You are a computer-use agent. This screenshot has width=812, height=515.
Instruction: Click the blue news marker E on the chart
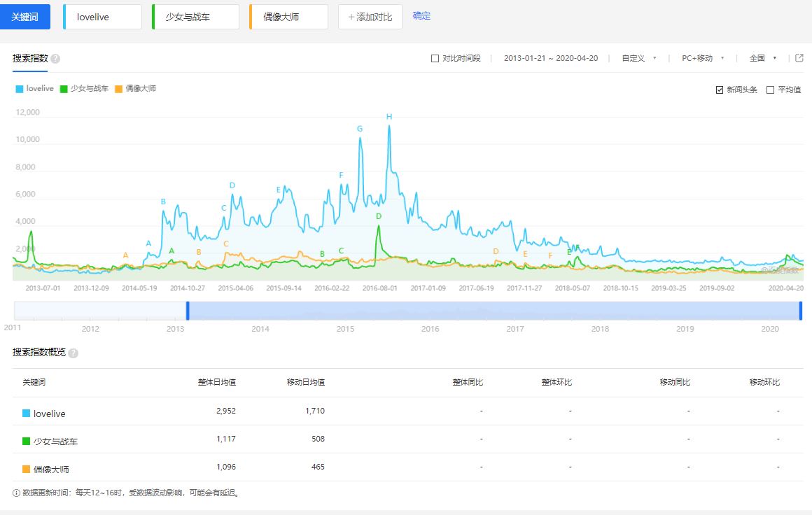coord(279,190)
